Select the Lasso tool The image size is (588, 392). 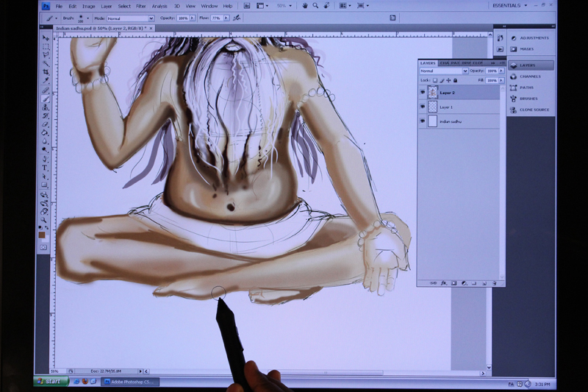45,55
